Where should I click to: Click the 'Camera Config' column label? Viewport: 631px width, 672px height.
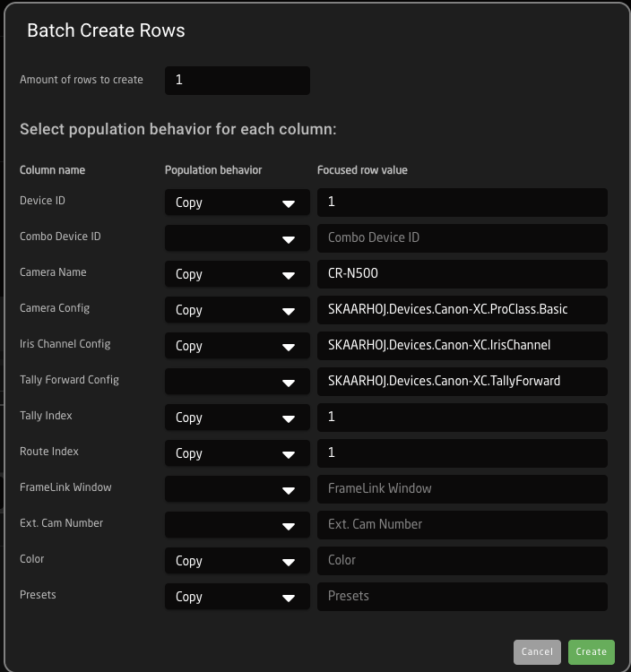(55, 308)
